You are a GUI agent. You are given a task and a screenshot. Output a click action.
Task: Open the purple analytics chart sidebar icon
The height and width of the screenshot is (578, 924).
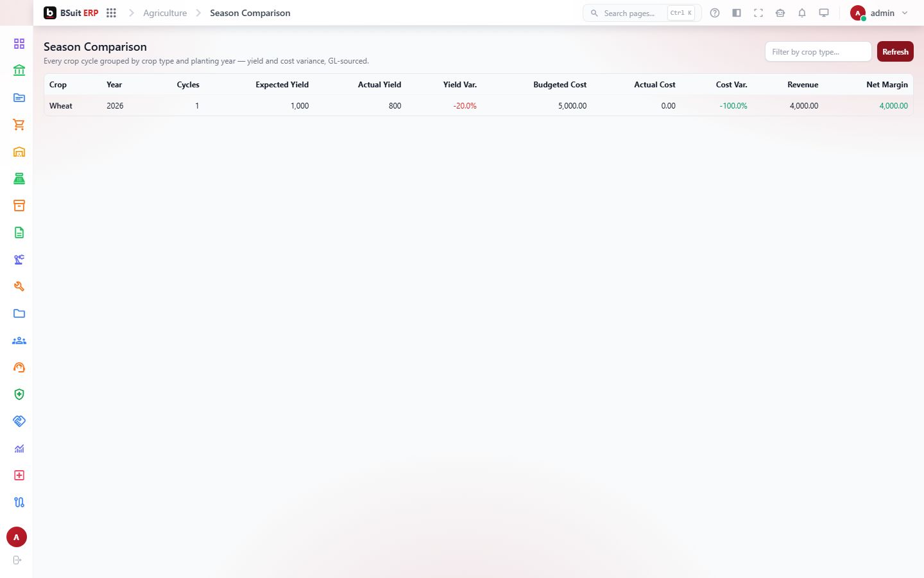19,448
